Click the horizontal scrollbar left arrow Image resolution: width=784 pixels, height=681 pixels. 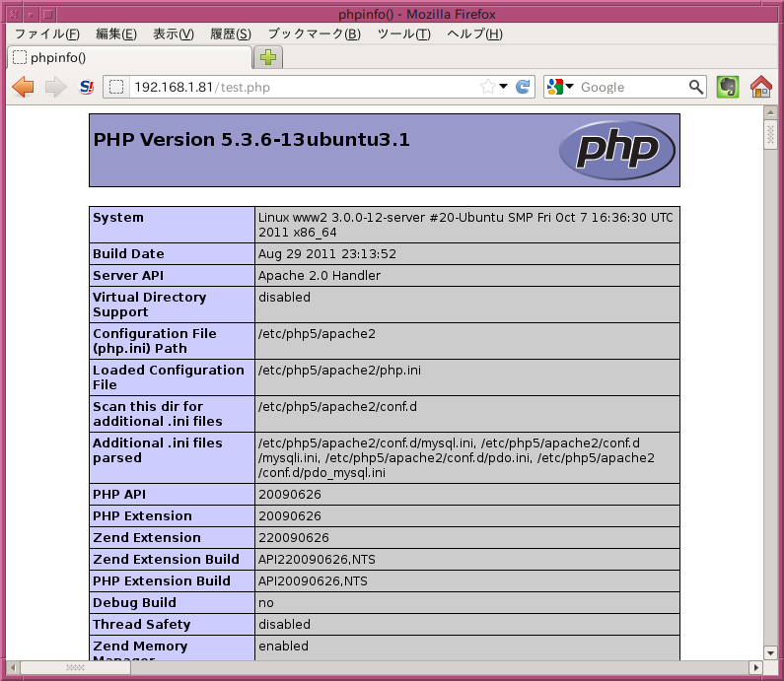click(13, 667)
